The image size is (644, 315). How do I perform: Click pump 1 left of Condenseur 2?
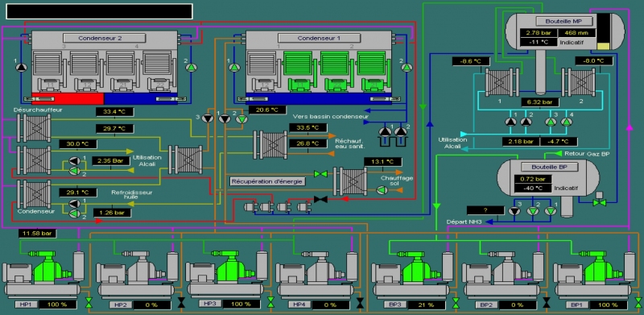click(22, 68)
